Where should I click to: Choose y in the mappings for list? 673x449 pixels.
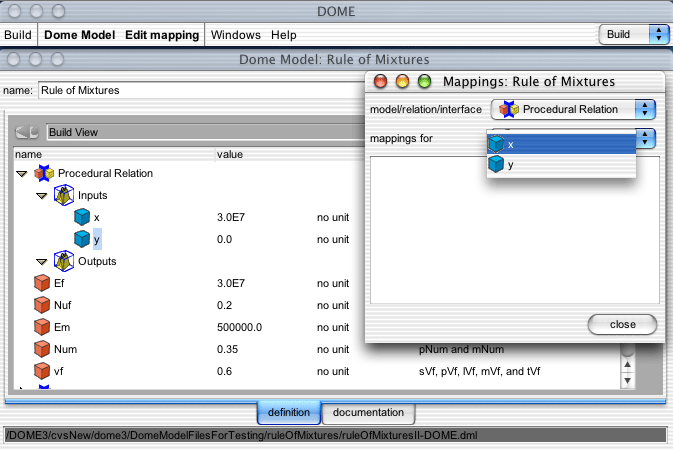tap(561, 164)
